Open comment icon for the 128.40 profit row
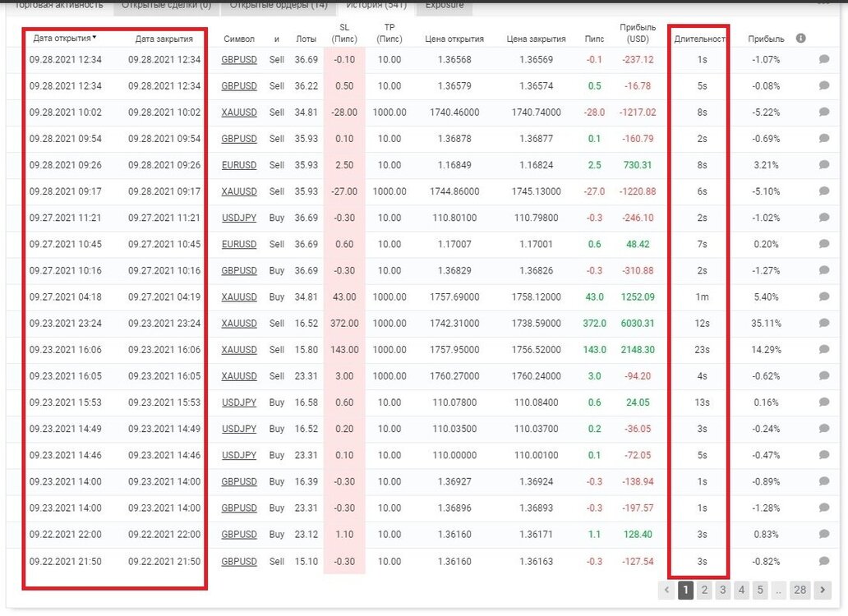848x616 pixels. 824,534
